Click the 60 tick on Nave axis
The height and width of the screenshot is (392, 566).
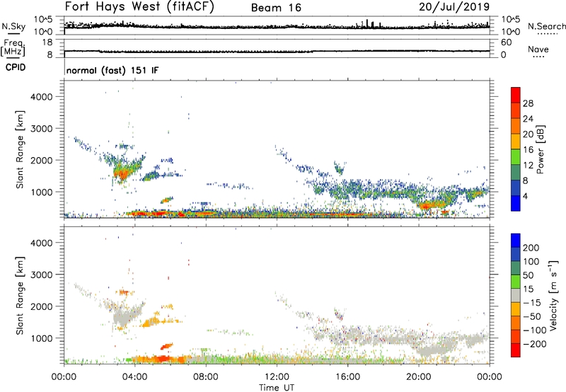(507, 42)
